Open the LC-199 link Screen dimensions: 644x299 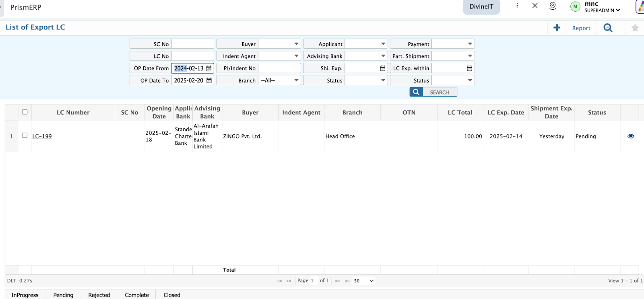pos(42,136)
